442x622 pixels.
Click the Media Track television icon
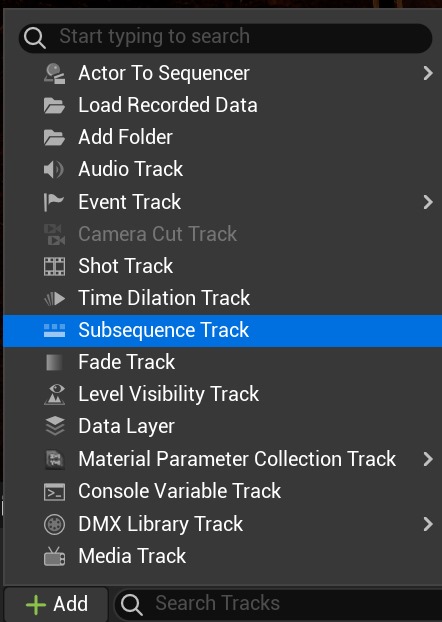(54, 556)
